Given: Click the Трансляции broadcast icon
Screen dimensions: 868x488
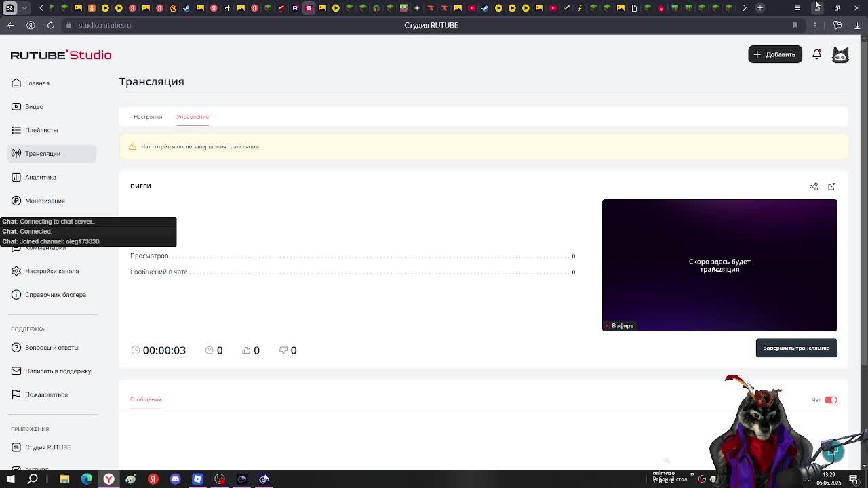Looking at the screenshot, I should [x=16, y=153].
